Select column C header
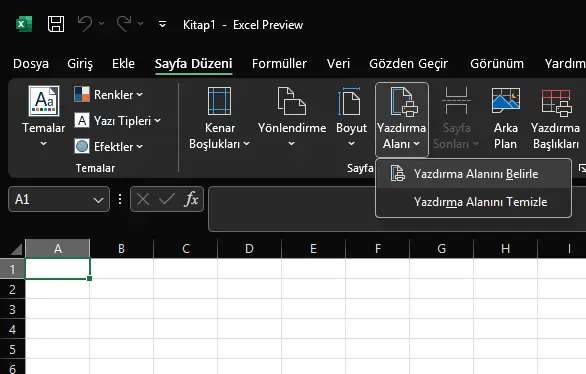Image resolution: width=586 pixels, height=374 pixels. tap(186, 248)
